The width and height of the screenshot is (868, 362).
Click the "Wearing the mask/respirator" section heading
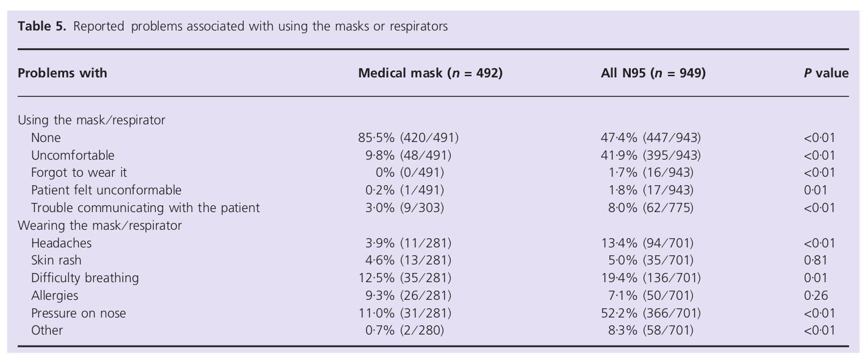point(99,225)
